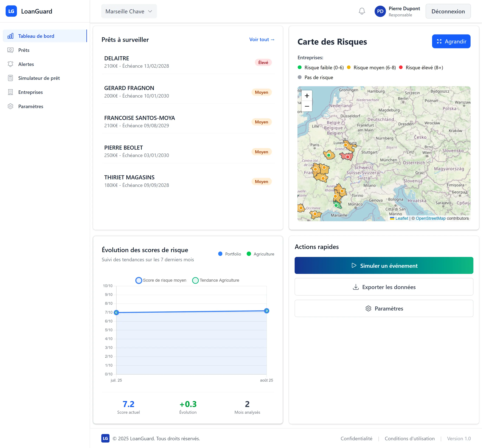Open the Simulateur de prêt calculator icon
Image resolution: width=482 pixels, height=448 pixels.
tap(11, 78)
